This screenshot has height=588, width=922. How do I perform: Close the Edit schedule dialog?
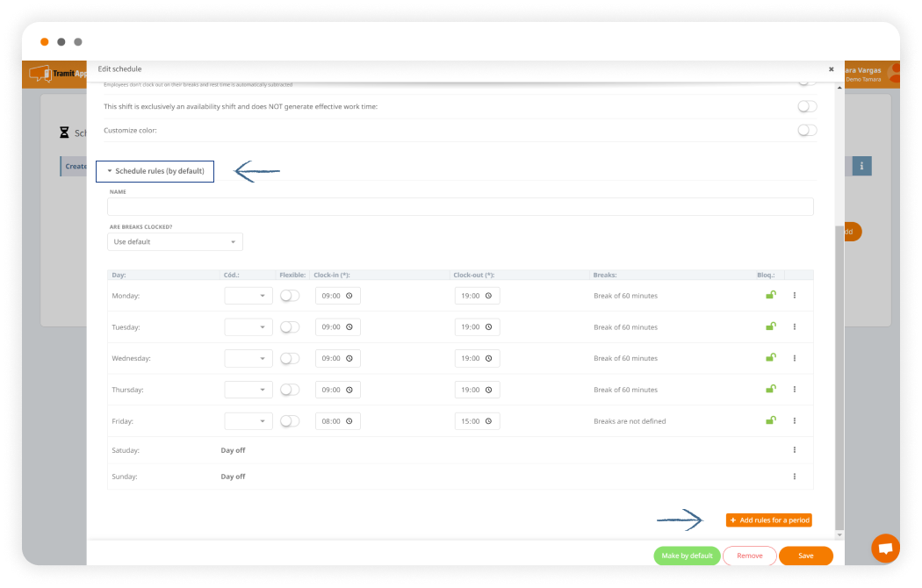pos(831,69)
